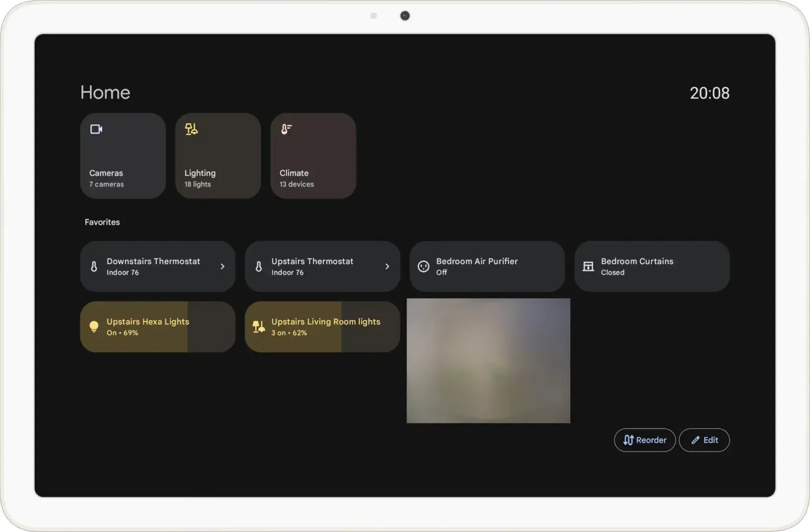This screenshot has width=810, height=532.
Task: Click the Upstairs Living Room lights lamp icon
Action: coord(259,327)
